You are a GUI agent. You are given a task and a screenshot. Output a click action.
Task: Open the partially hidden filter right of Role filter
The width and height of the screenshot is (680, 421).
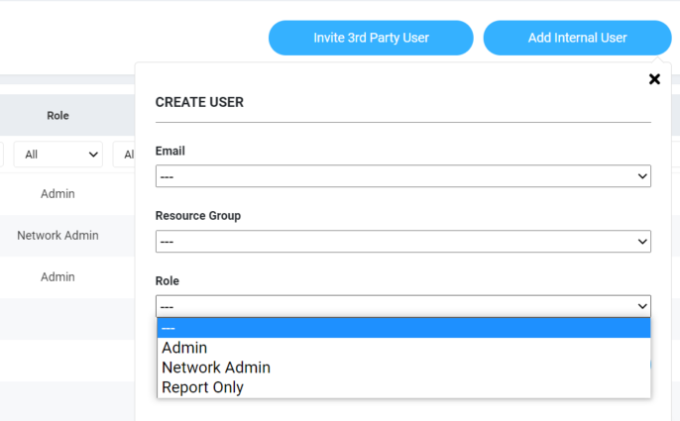(124, 155)
